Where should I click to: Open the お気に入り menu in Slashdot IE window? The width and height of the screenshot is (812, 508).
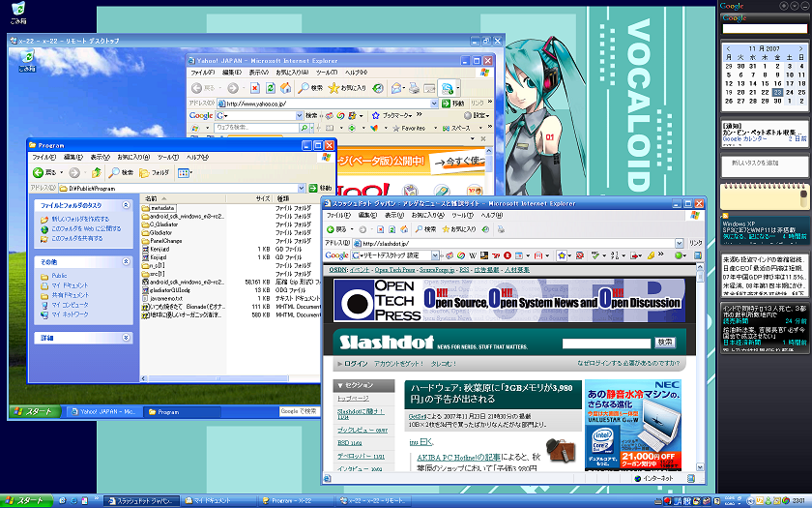click(427, 215)
